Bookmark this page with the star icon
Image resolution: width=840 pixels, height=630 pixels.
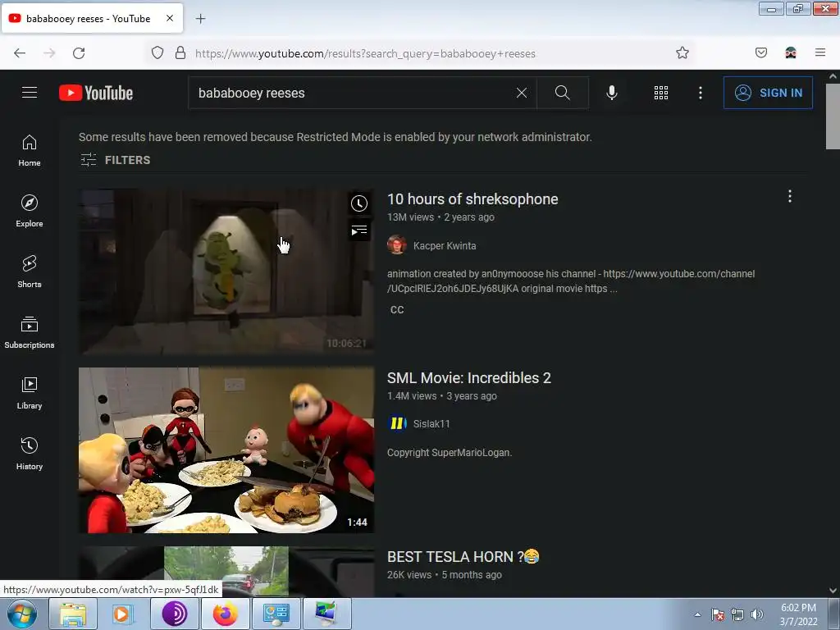(682, 52)
